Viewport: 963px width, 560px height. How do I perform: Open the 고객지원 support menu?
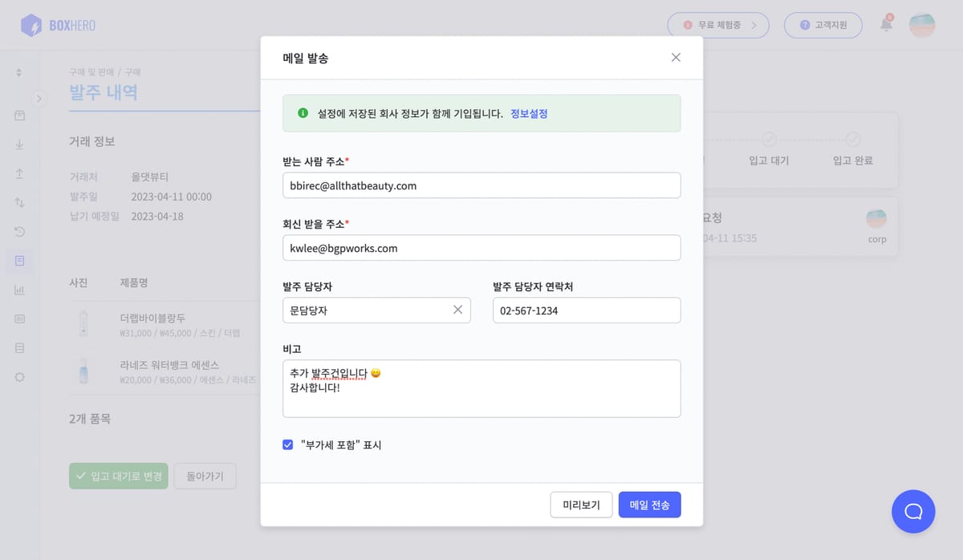(823, 25)
